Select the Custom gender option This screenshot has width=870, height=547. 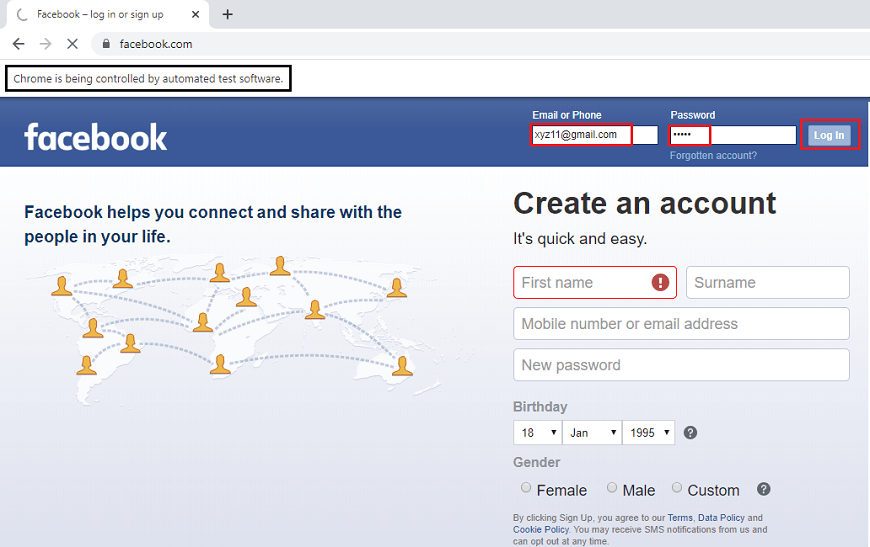[677, 488]
